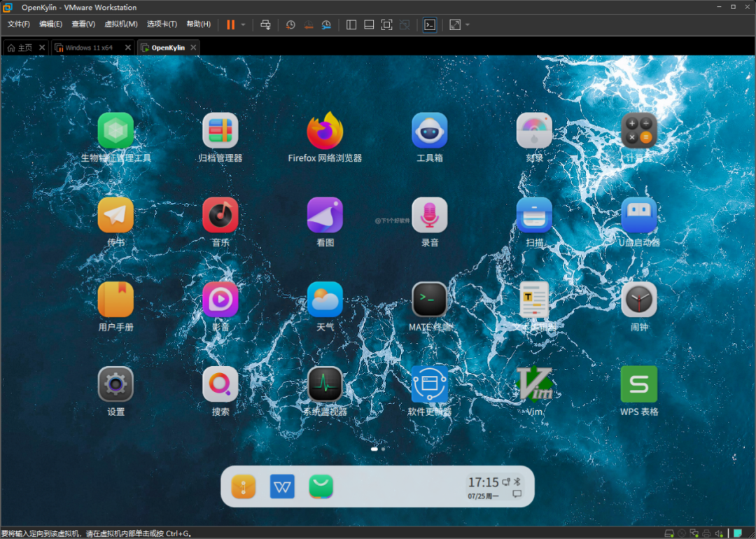The image size is (756, 539).
Task: Expand the stretch guest display dropdown arrow
Action: [468, 24]
